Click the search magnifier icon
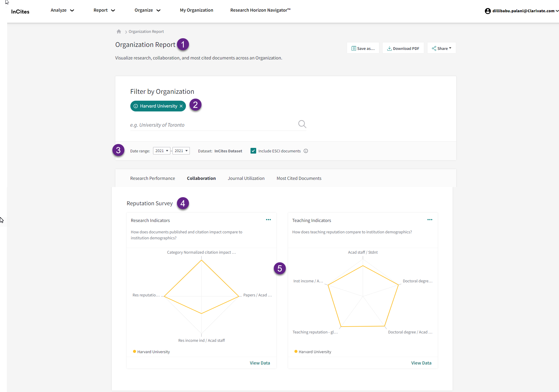Screen dimensions: 559x392 [302, 124]
